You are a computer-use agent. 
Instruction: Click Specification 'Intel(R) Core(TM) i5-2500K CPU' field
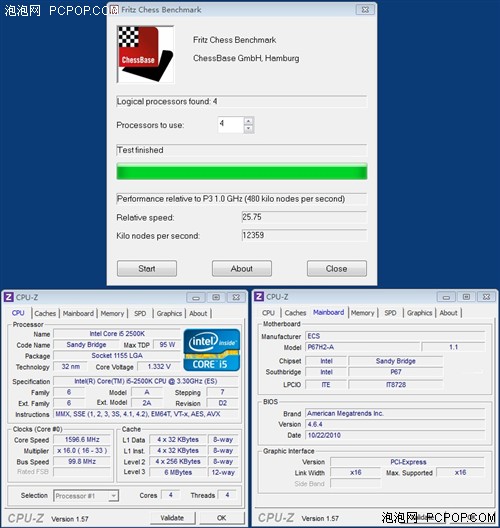[146, 381]
